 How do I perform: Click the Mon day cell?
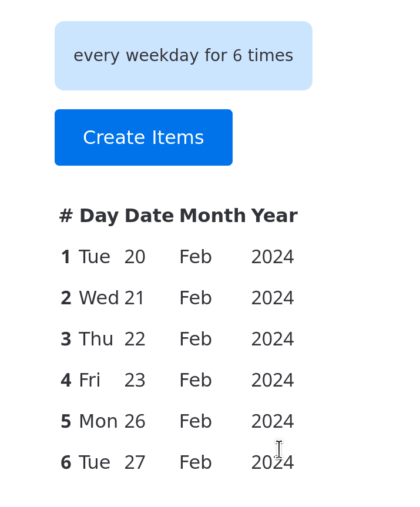(98, 422)
